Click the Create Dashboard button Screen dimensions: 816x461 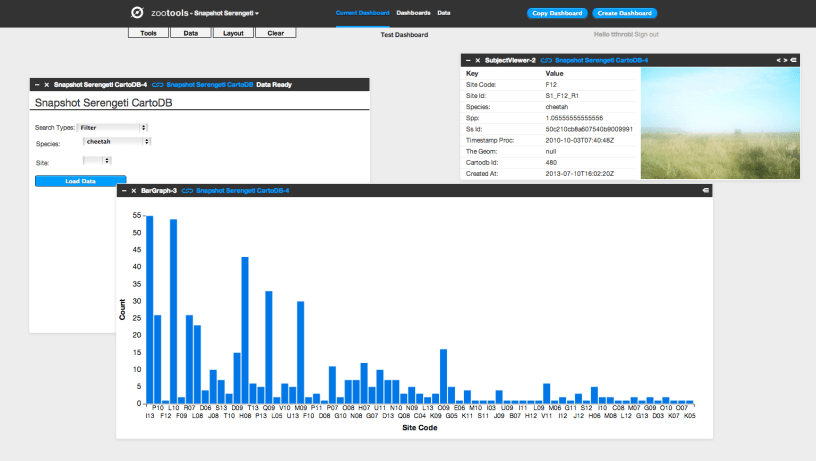coord(624,13)
